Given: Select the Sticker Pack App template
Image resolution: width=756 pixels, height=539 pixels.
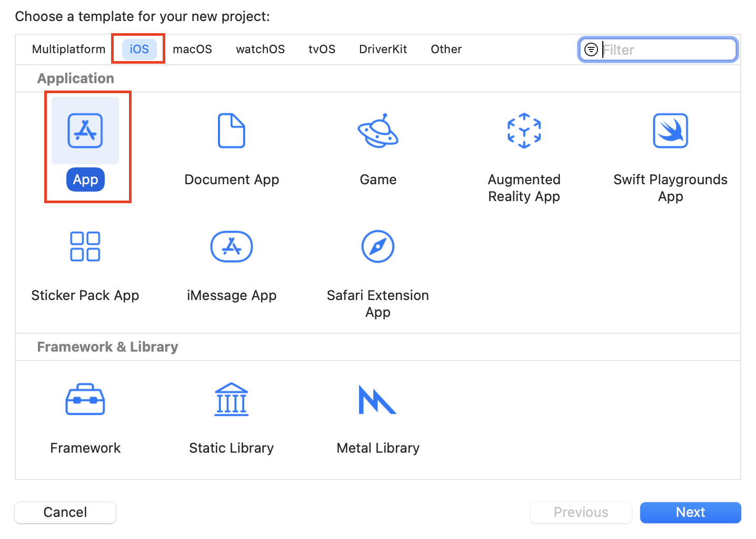Looking at the screenshot, I should 85,246.
